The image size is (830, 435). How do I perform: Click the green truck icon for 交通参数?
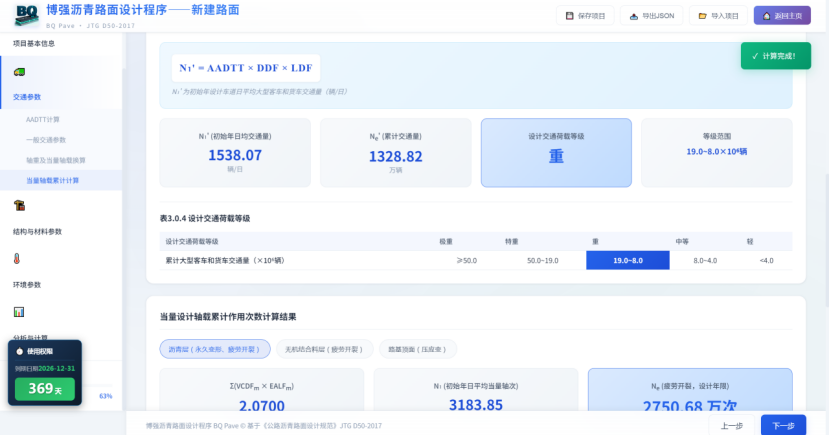tap(20, 72)
